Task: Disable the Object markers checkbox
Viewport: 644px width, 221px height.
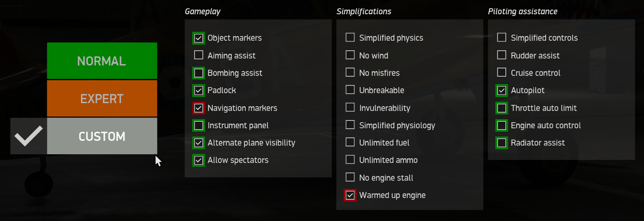Action: click(x=198, y=38)
